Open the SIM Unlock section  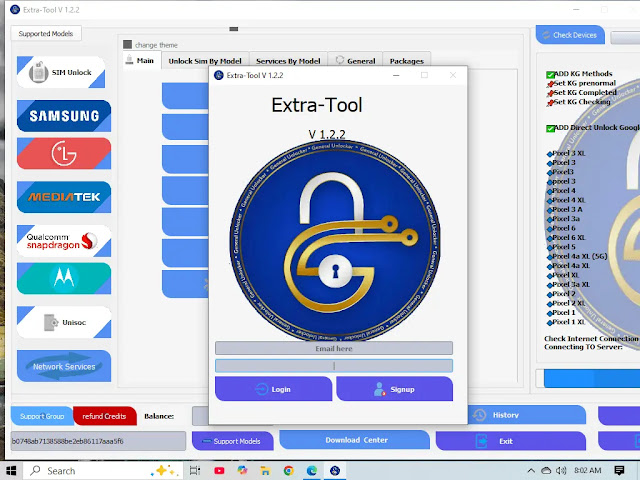[61, 72]
